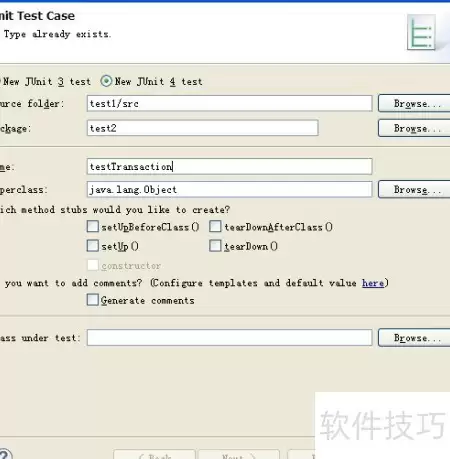Image resolution: width=450 pixels, height=459 pixels.
Task: Click the 'Type already exists.' message text
Action: click(x=57, y=34)
